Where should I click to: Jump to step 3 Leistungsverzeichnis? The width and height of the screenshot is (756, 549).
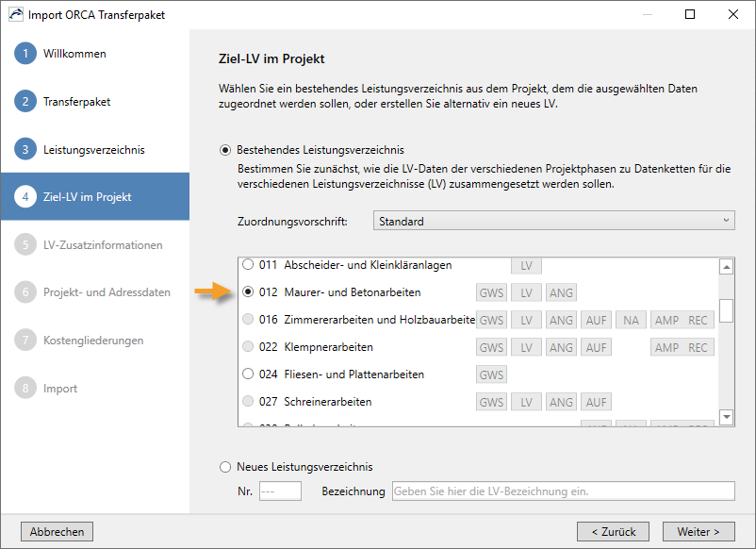[79, 150]
